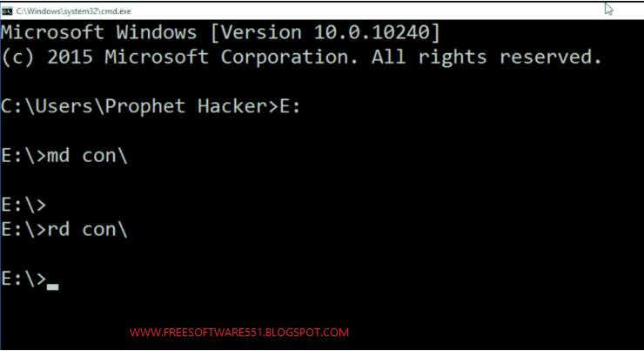Click the blank E:\> prompt line
644x351 pixels.
(x=23, y=205)
